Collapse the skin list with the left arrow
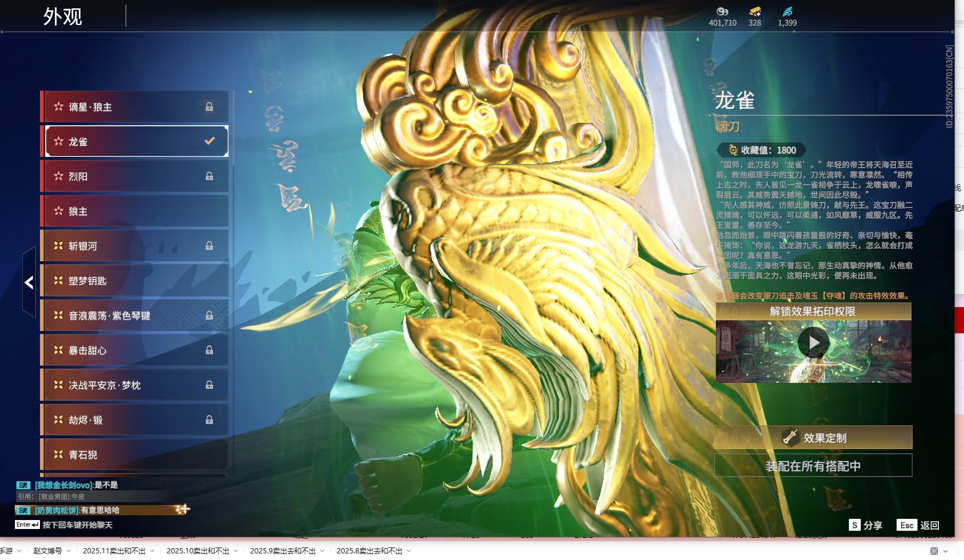Image resolution: width=964 pixels, height=560 pixels. [29, 282]
